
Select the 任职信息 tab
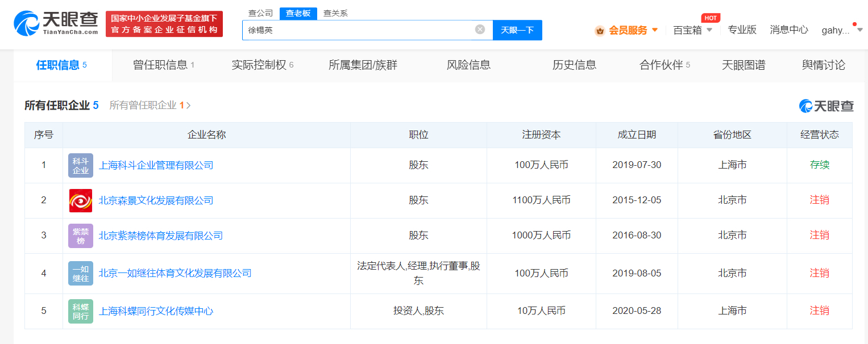[61, 65]
